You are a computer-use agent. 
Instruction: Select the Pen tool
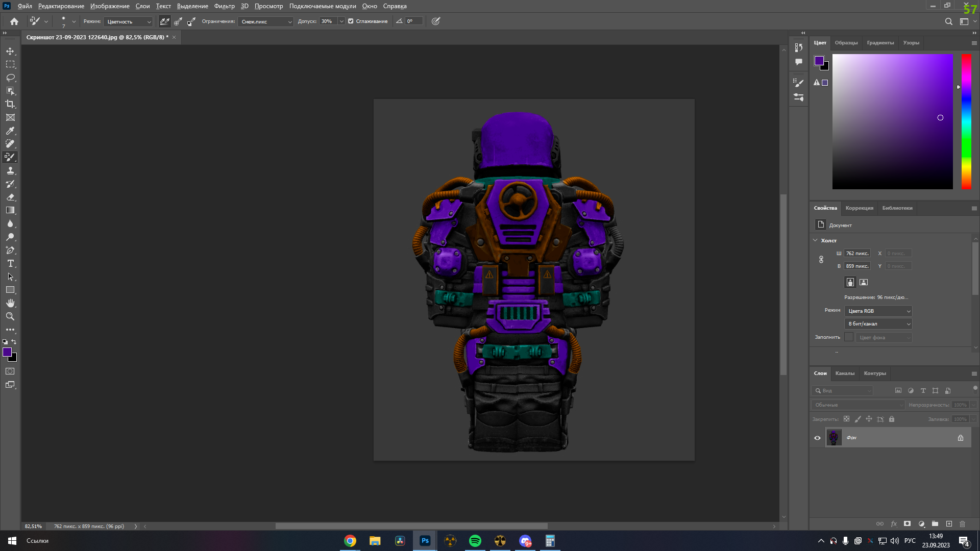click(x=10, y=250)
